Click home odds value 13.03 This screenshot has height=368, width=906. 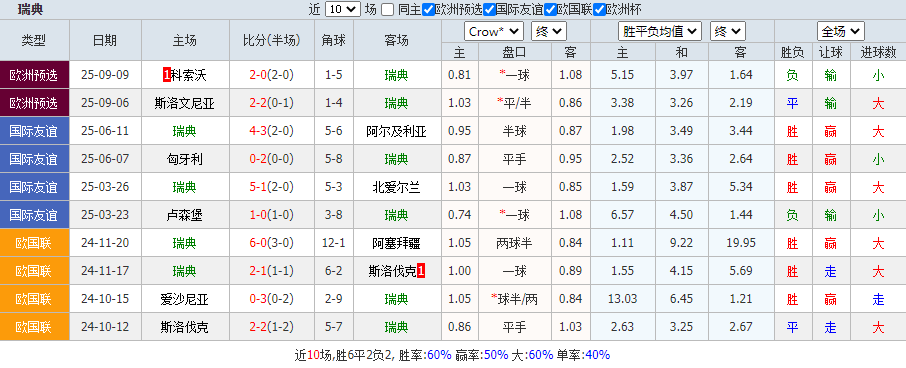coord(622,300)
